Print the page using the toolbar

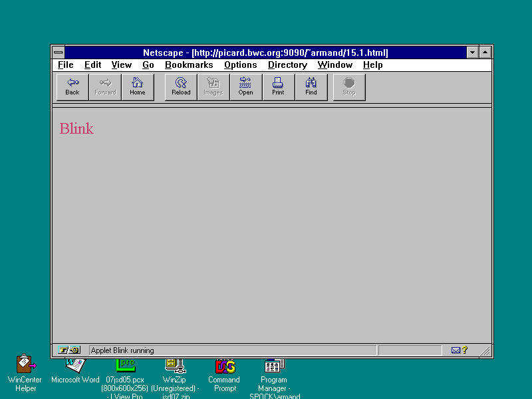click(x=278, y=87)
